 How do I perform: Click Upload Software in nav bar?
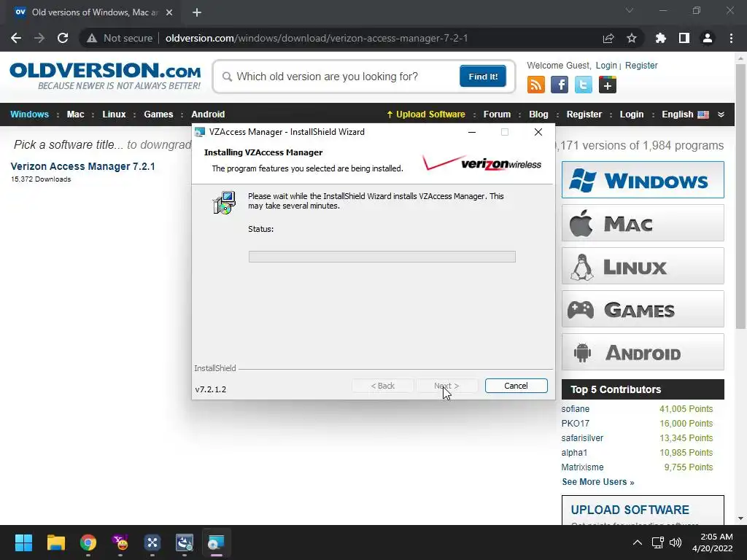point(426,114)
